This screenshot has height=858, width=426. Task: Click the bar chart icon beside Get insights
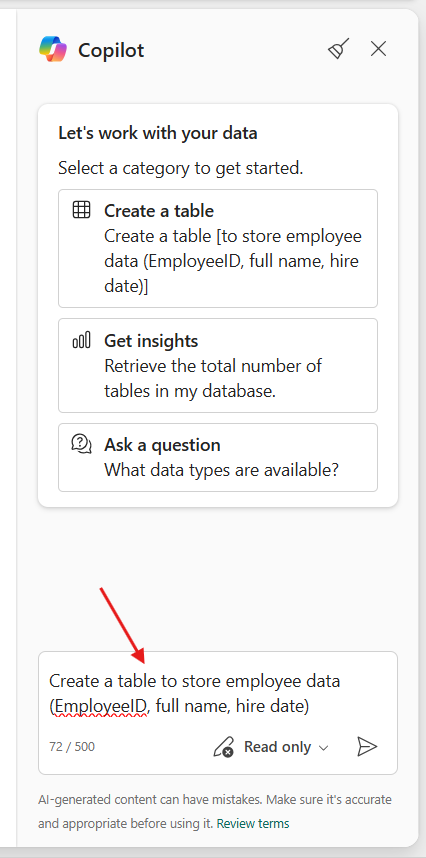point(81,341)
